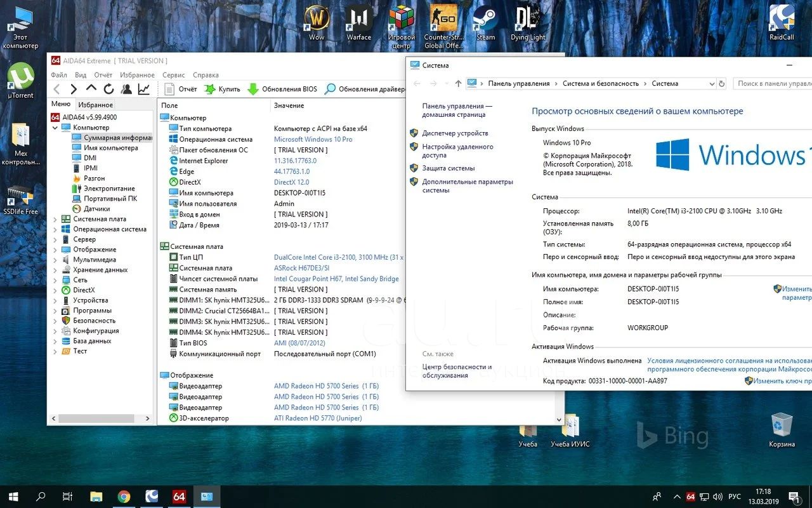Click Windows Start button
Viewport: 812px width, 508px height.
pos(13,497)
